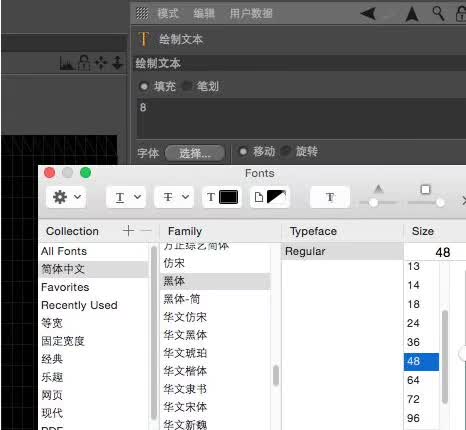Go back with the left arrow icon
Viewport: 466px width, 430px height.
click(368, 14)
